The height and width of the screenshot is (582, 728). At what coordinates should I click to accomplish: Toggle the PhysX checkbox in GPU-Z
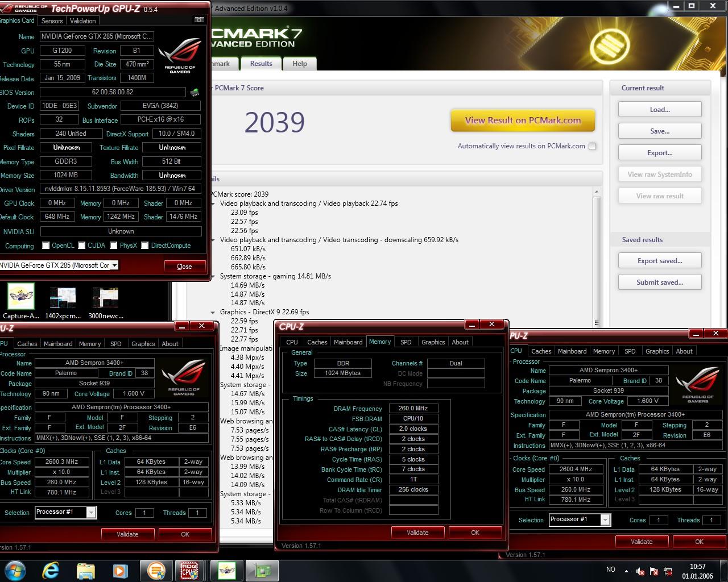(114, 246)
